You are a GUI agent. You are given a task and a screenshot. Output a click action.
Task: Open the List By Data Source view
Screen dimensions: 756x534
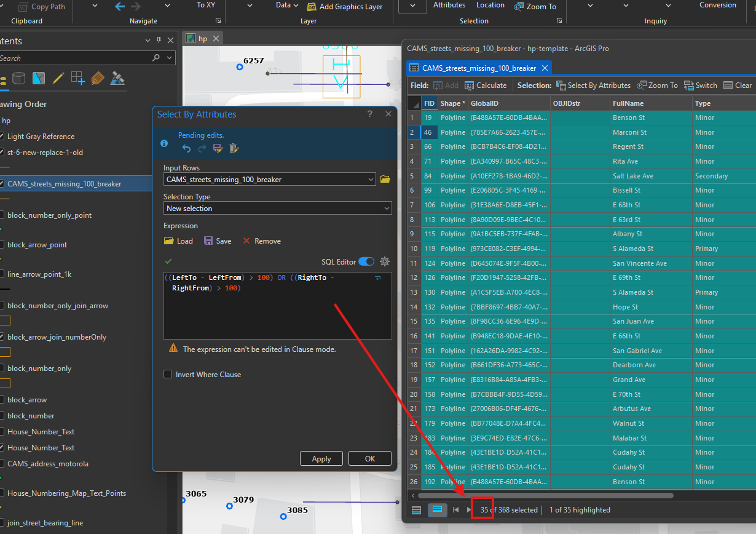point(19,78)
